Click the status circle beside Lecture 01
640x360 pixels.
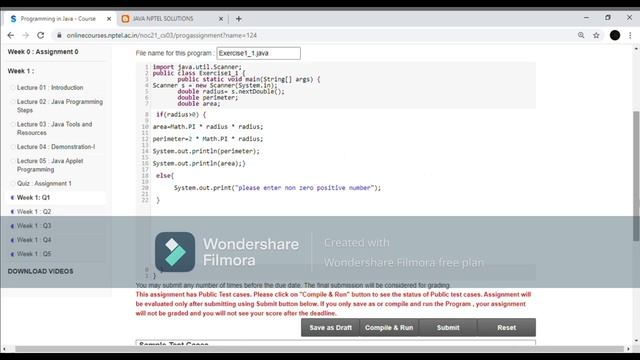12,87
